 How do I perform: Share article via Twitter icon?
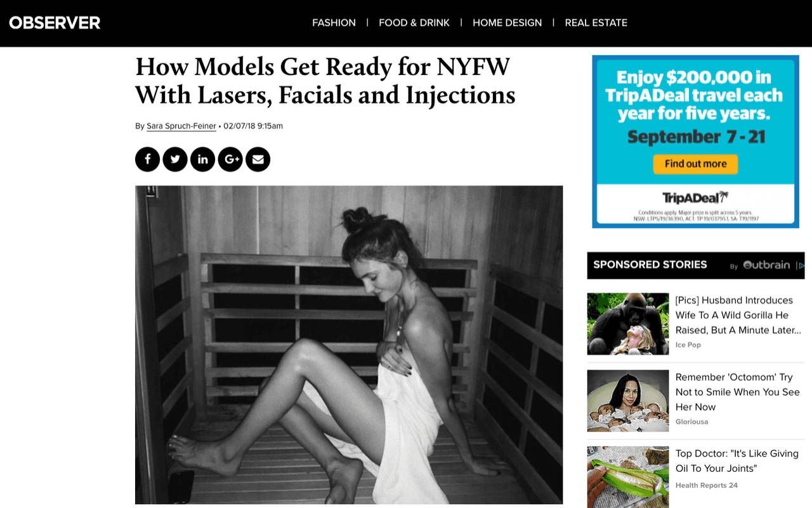tap(175, 159)
